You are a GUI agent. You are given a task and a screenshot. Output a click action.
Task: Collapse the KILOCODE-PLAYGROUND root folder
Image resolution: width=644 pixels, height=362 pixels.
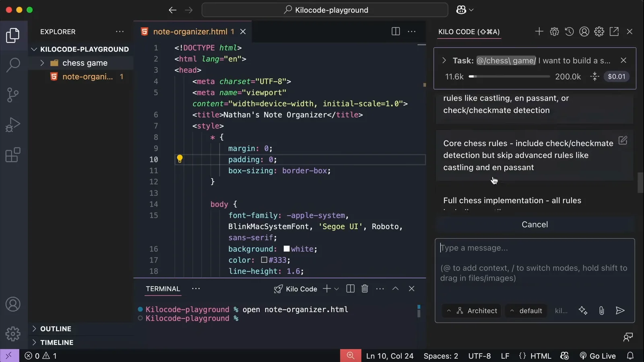coord(34,49)
